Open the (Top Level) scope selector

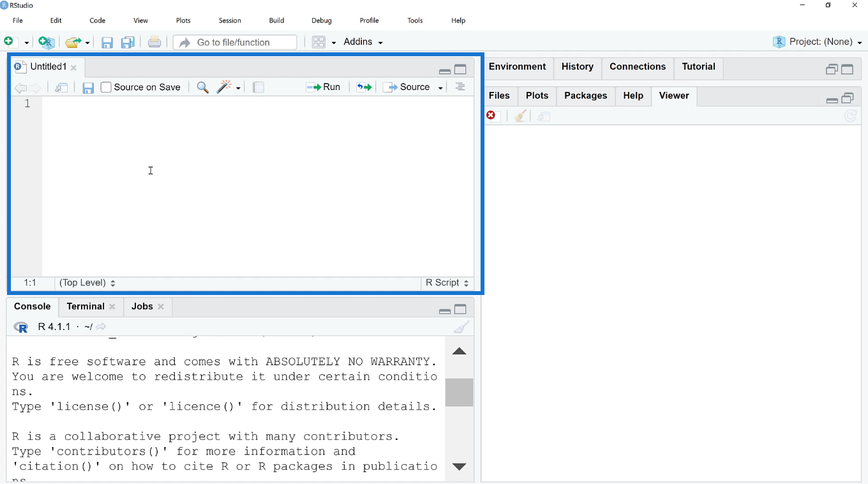click(87, 283)
